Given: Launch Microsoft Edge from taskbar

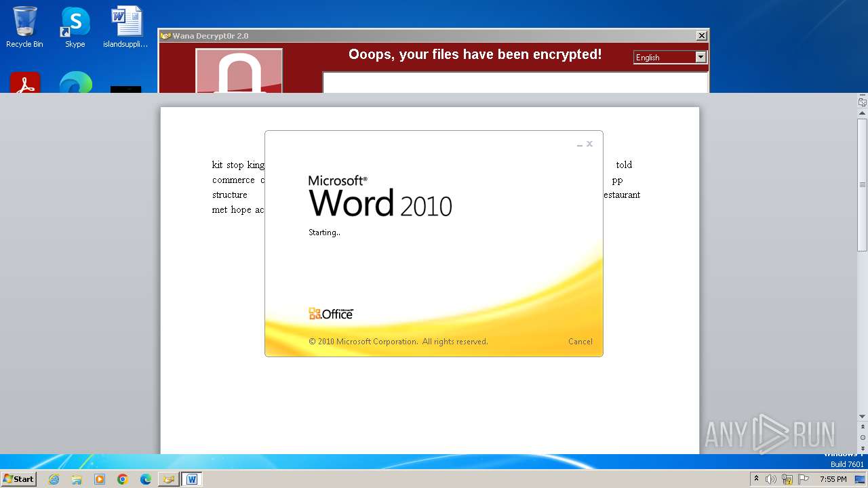Looking at the screenshot, I should [x=146, y=479].
